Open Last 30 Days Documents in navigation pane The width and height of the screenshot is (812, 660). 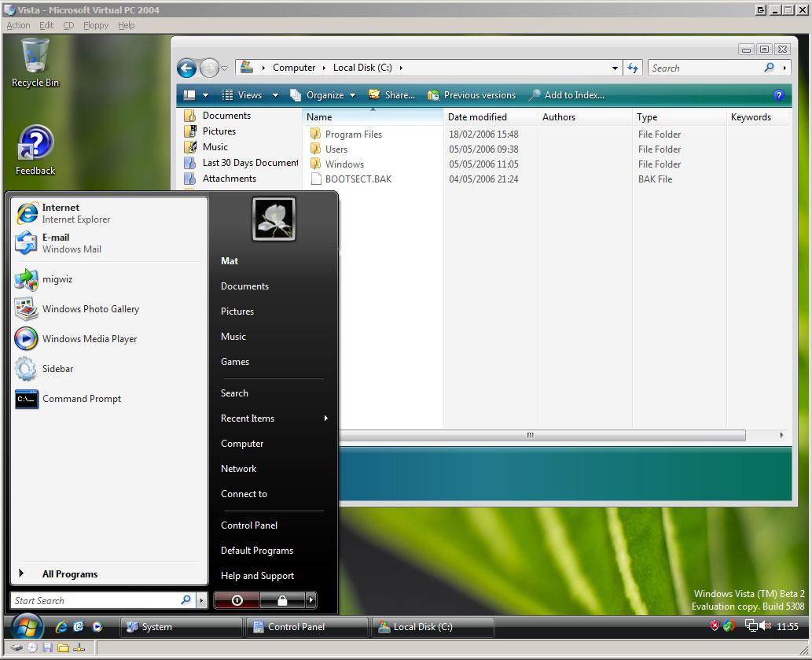pos(241,163)
